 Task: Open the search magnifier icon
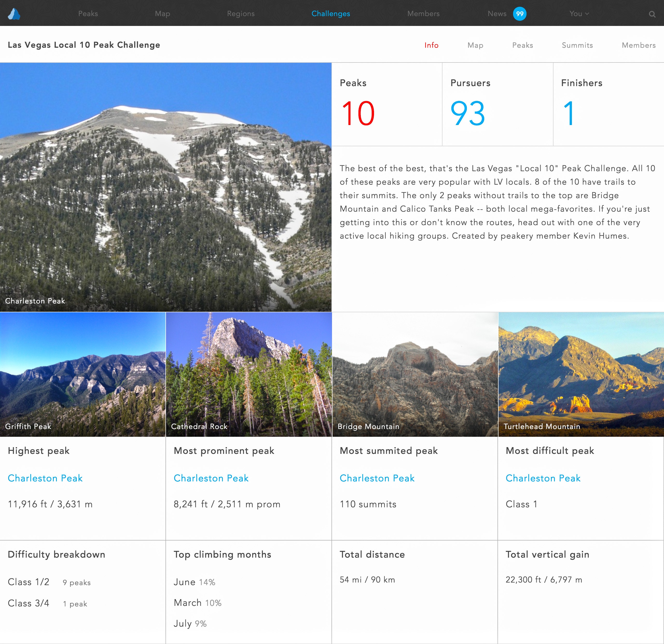[652, 14]
